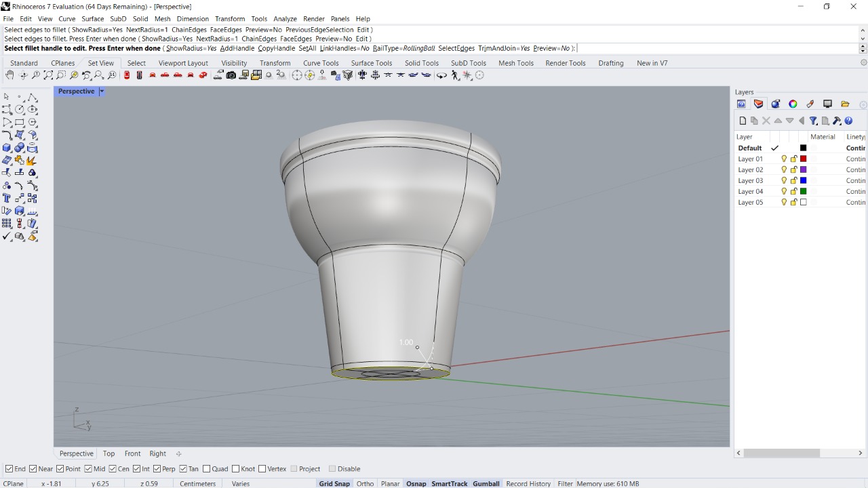Toggle Grid Snap in status bar

[x=334, y=484]
